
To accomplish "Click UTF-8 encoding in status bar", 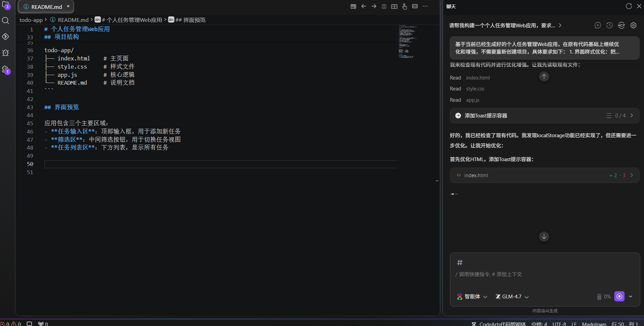I will [559, 324].
